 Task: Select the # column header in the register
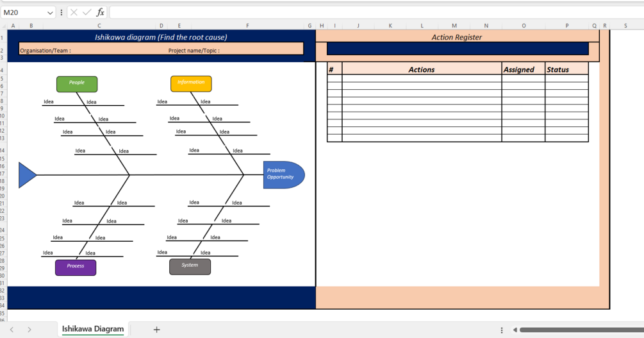(334, 69)
